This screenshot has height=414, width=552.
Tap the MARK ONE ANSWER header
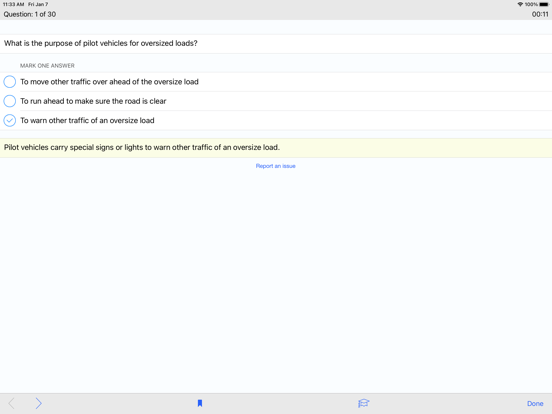[47, 65]
